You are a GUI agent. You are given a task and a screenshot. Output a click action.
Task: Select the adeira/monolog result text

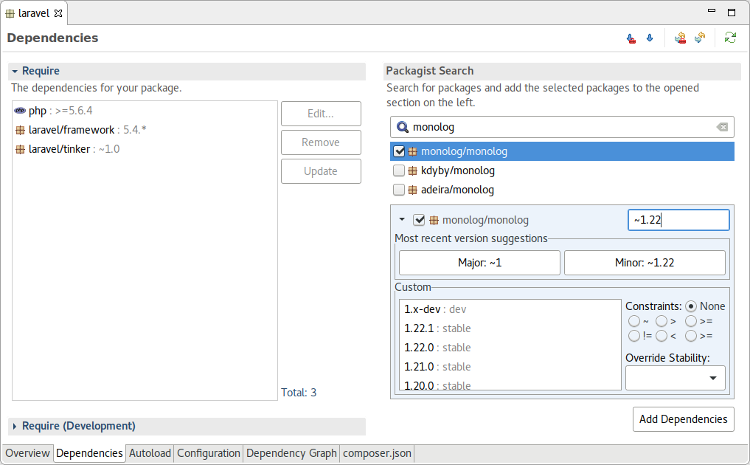457,190
